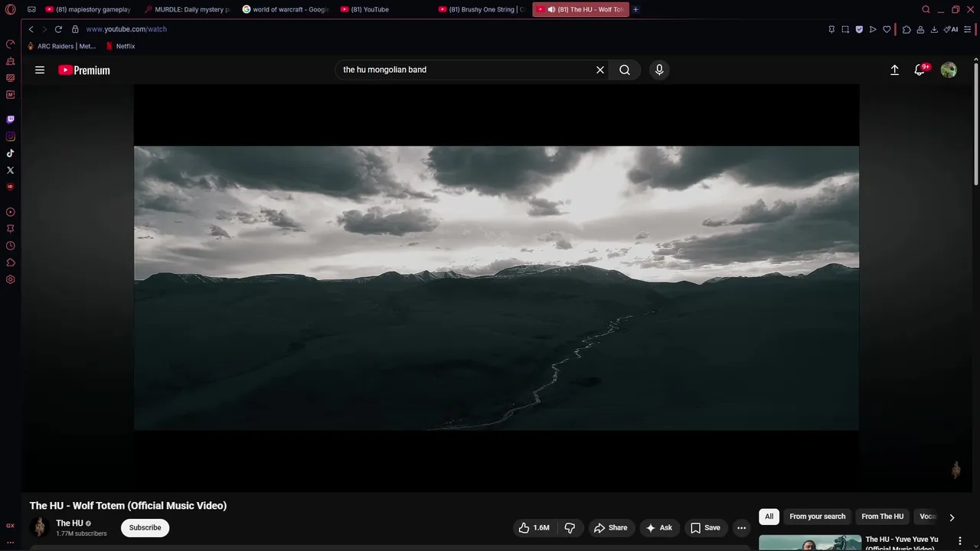Click The HU channel avatar
Screen dimensions: 980x551
[39, 527]
